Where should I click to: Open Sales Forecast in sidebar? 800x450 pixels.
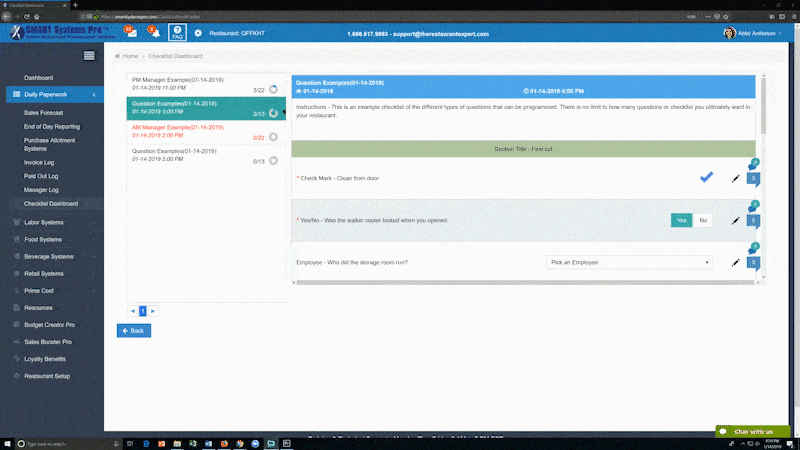[43, 113]
